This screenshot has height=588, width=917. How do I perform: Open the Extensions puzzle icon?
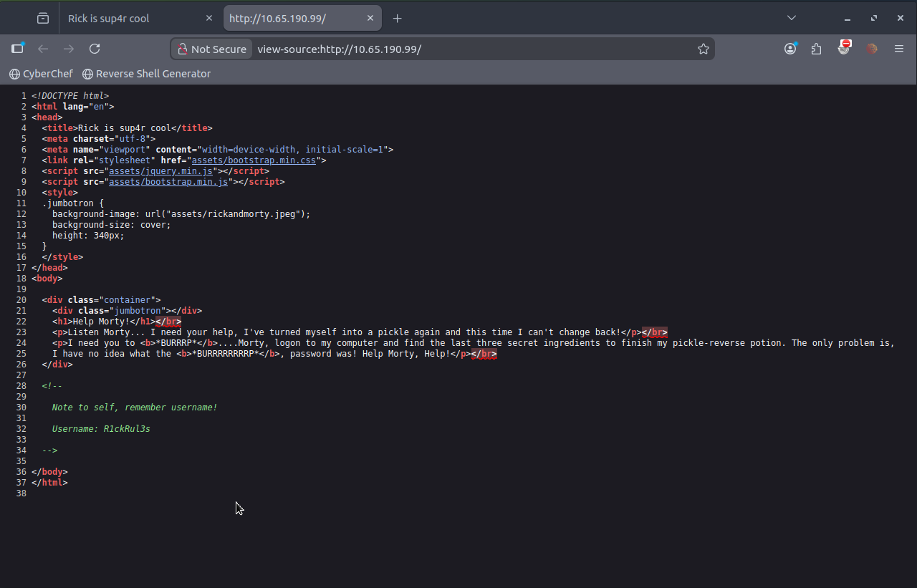[x=817, y=49]
